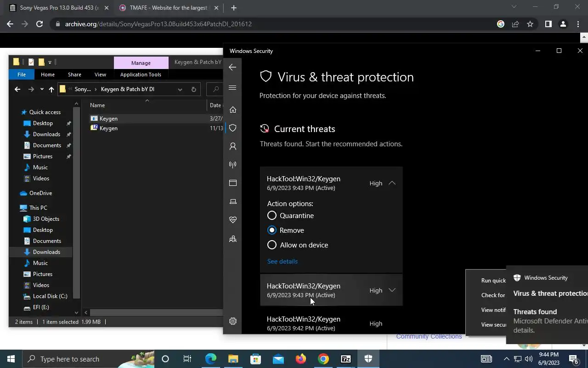
Task: Open Account protection sidebar icon
Action: click(233, 146)
